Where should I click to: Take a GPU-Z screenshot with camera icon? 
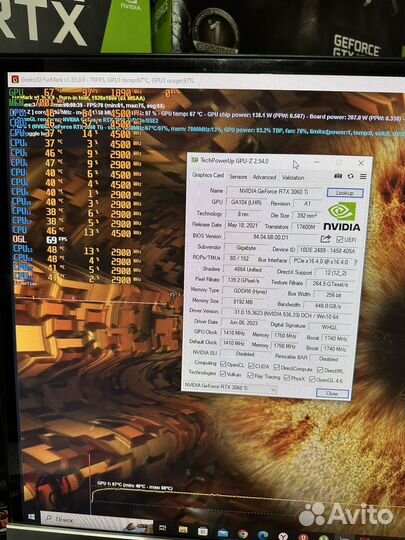coord(338,176)
